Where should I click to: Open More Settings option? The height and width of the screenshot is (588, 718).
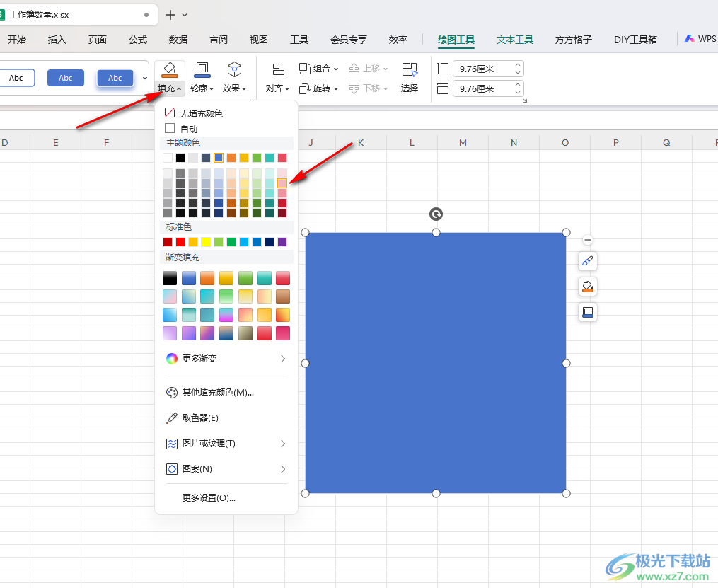tap(209, 498)
